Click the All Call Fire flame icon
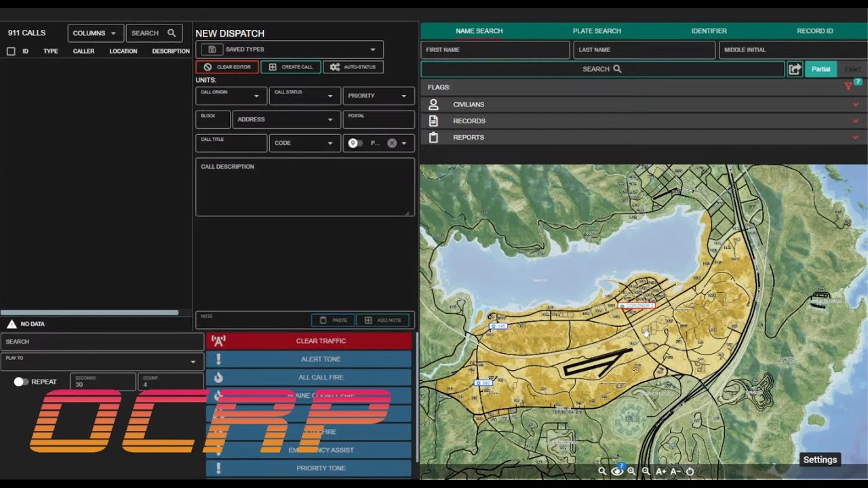868x488 pixels. pyautogui.click(x=218, y=378)
